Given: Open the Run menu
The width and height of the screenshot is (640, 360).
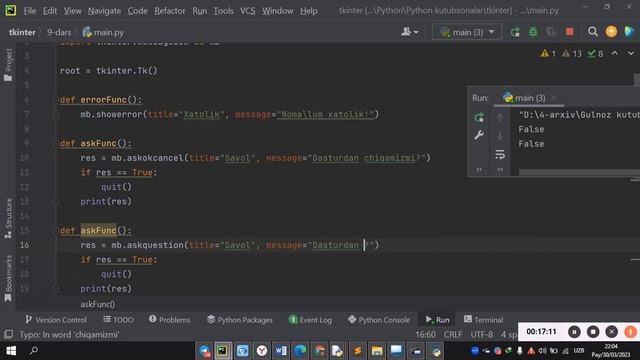Looking at the screenshot, I should 200,11.
